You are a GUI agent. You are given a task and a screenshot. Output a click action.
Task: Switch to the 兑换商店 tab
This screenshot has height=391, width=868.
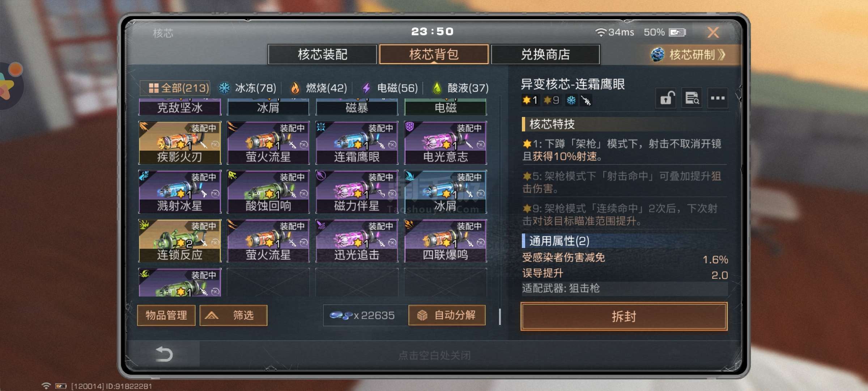tap(545, 54)
